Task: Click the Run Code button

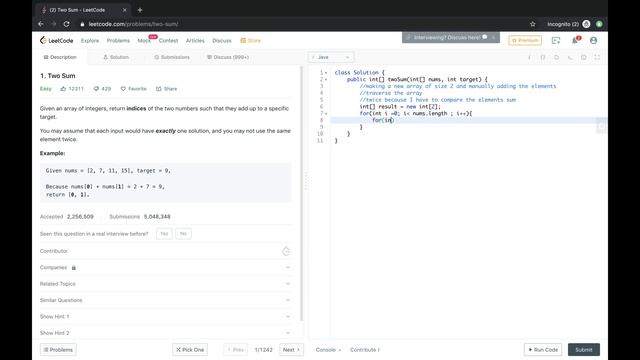Action: [543, 350]
